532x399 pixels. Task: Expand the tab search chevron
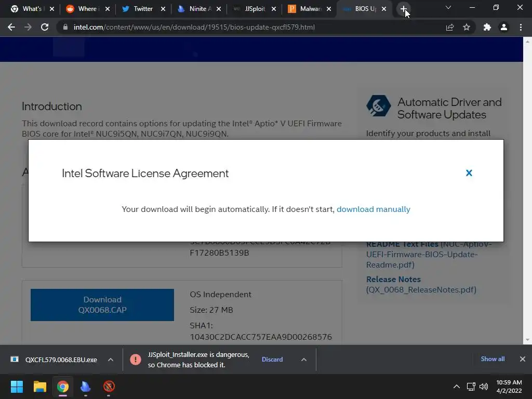(448, 7)
